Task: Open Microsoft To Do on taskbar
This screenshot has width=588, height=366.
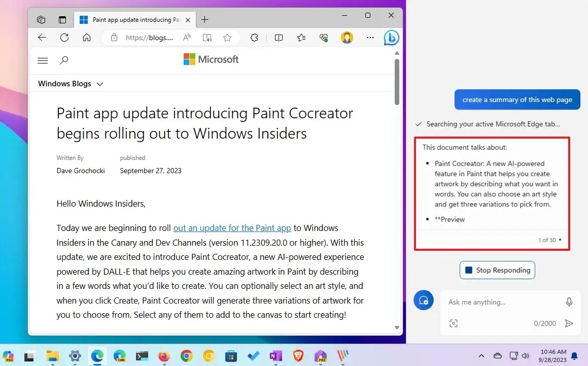Action: (254, 356)
